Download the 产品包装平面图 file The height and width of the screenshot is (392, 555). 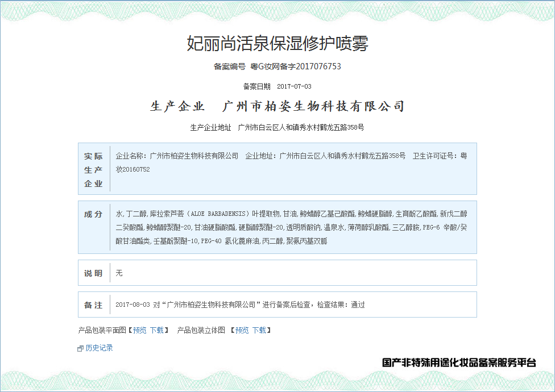coord(157,330)
